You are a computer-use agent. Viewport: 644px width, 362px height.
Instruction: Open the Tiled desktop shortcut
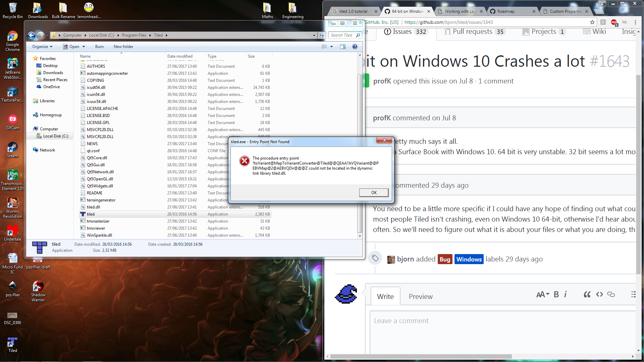point(12,345)
